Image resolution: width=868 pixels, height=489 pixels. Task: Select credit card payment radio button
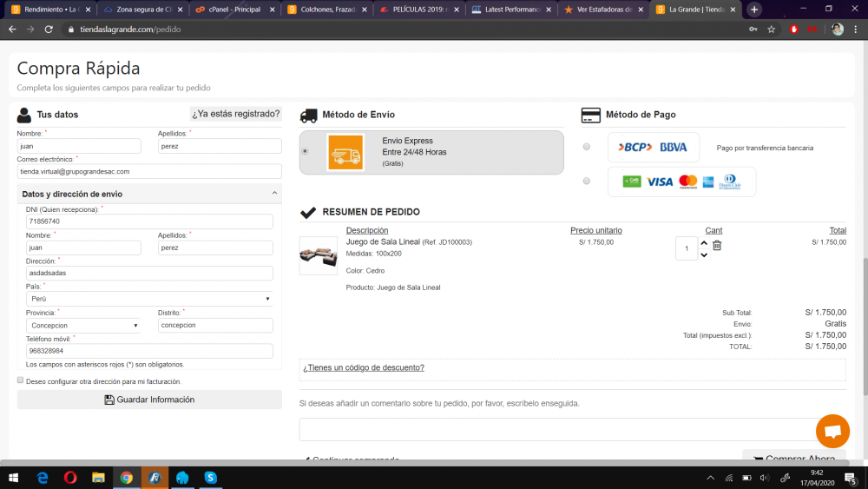587,181
